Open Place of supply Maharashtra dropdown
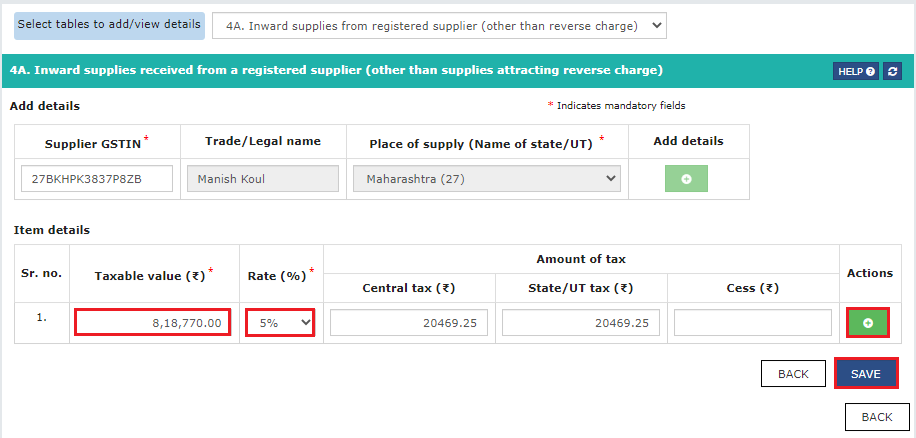This screenshot has height=438, width=916. tap(487, 179)
